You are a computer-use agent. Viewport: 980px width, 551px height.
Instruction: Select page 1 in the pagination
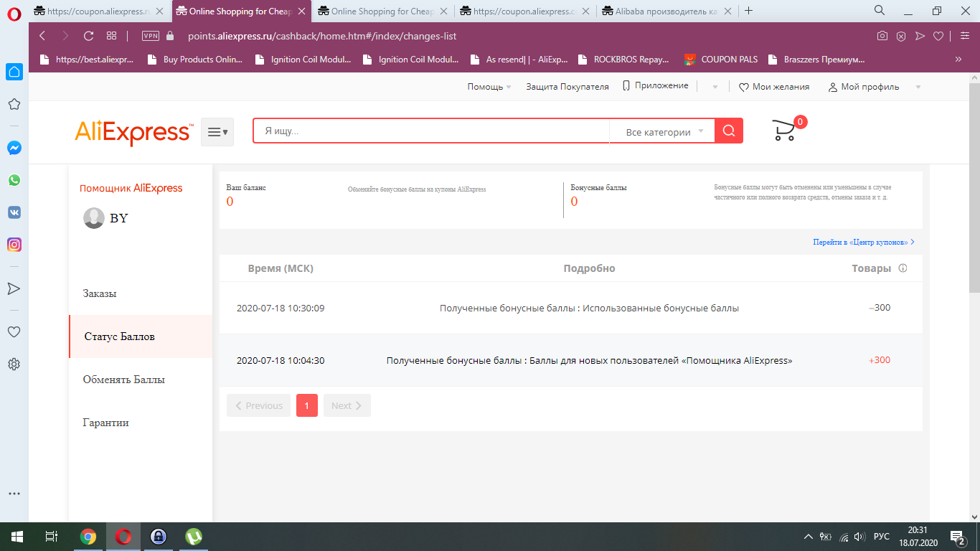(x=307, y=405)
